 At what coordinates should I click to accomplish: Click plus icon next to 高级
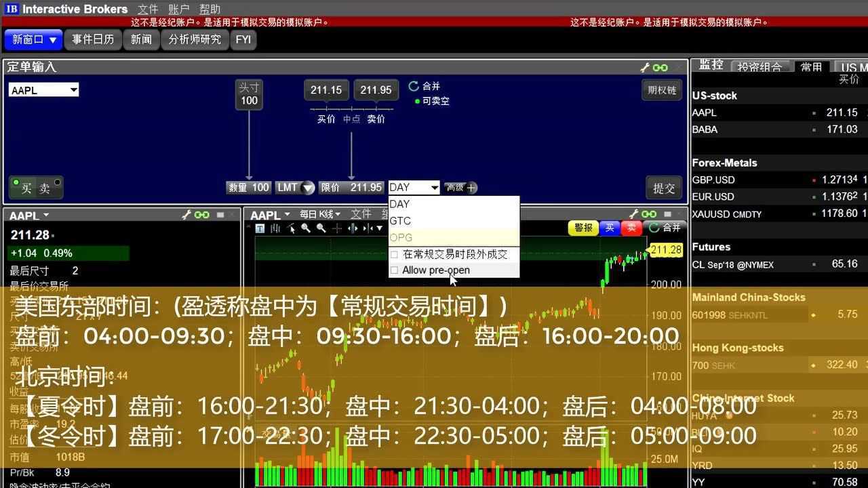472,188
